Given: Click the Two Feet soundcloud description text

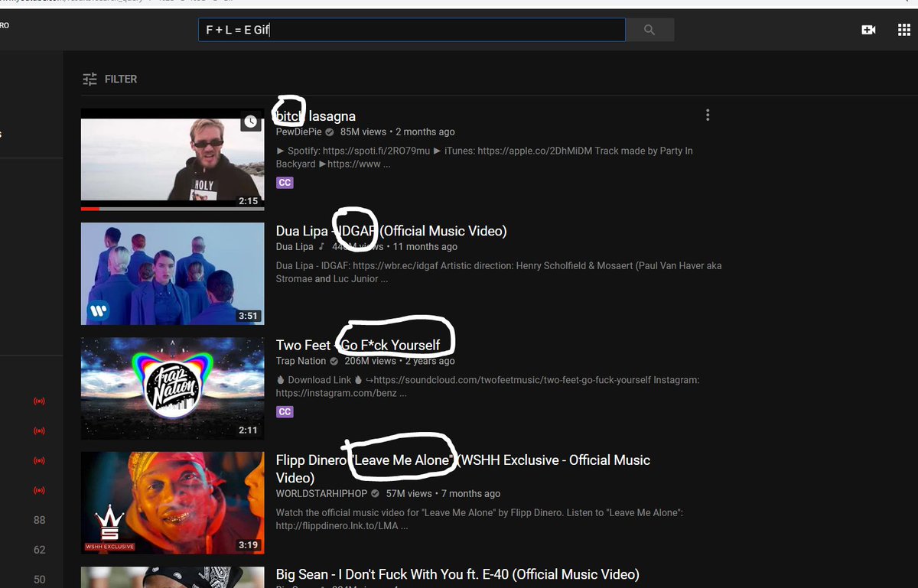Looking at the screenshot, I should pyautogui.click(x=487, y=386).
